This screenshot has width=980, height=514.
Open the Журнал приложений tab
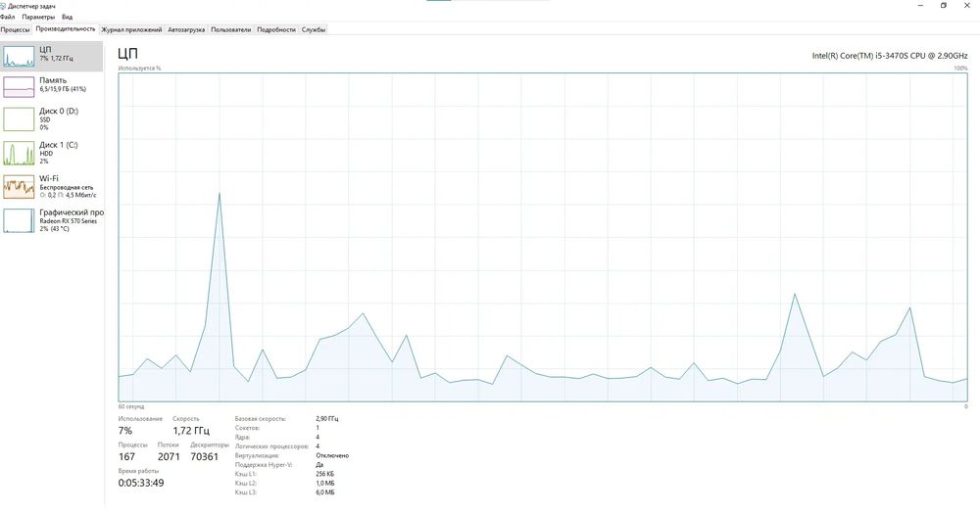131,29
